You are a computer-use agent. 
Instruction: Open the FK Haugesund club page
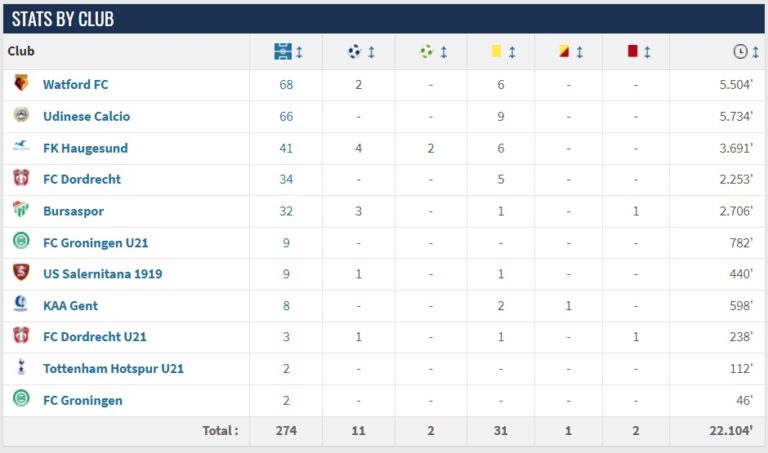(x=85, y=148)
